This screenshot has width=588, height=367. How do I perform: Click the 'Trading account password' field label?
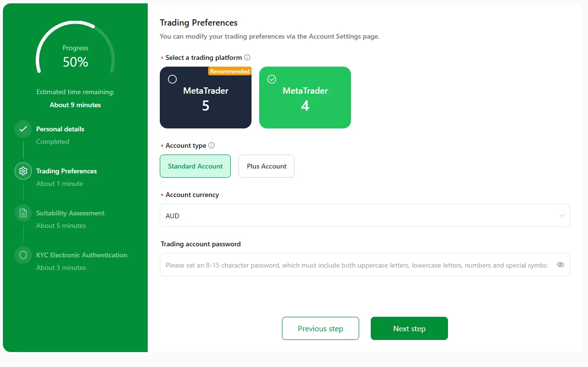coord(201,244)
